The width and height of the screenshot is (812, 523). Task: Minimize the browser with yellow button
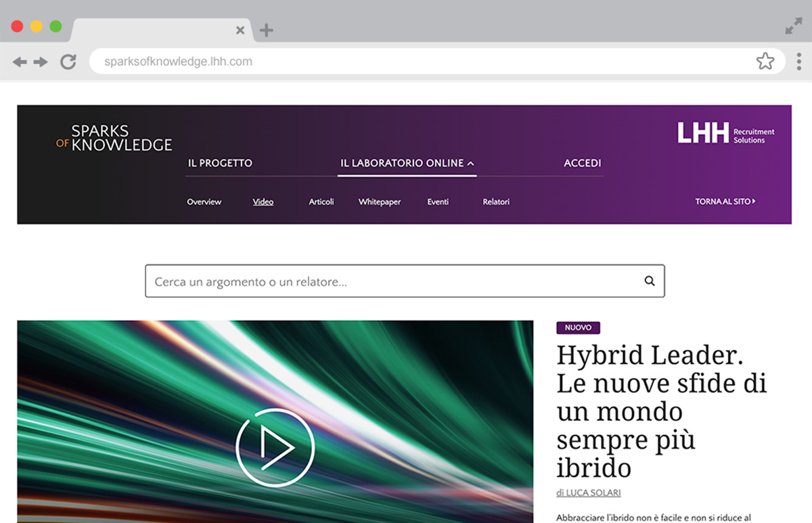tap(37, 26)
